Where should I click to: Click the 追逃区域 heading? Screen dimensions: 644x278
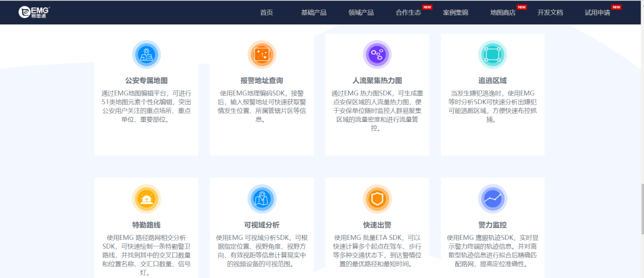[x=493, y=80]
